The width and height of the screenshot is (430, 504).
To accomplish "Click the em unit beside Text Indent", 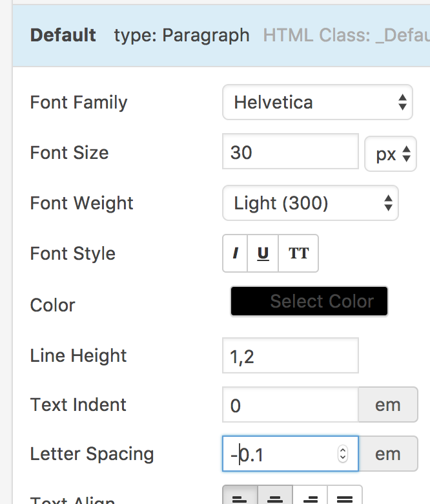I will pos(388,405).
